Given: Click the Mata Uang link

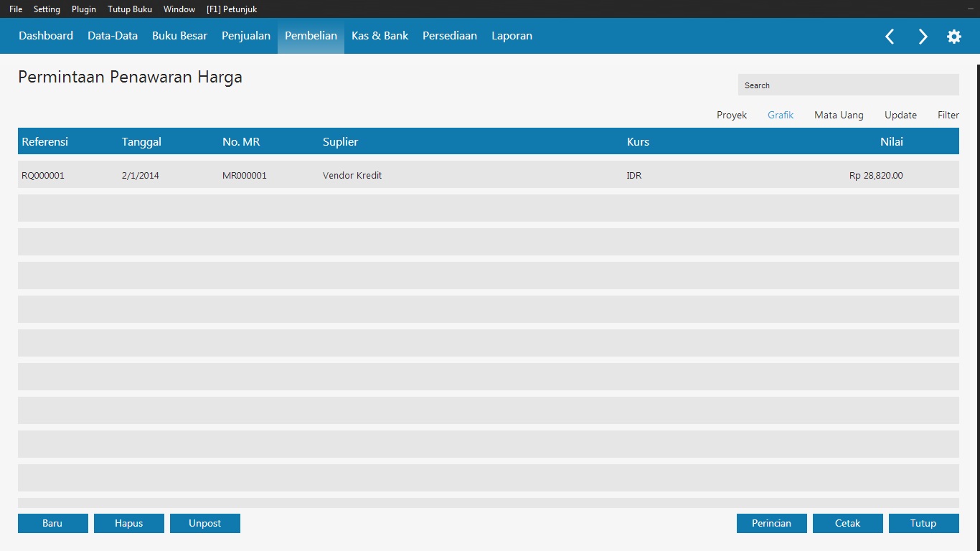Looking at the screenshot, I should tap(839, 115).
